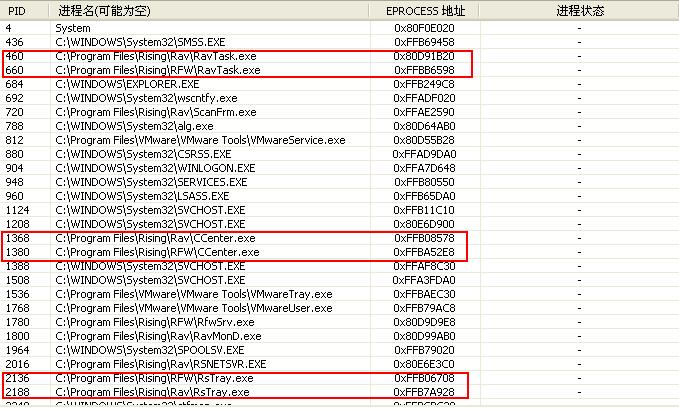Click EPROCESS address 0x80E6E3C0
The height and width of the screenshot is (409, 679).
coord(424,364)
